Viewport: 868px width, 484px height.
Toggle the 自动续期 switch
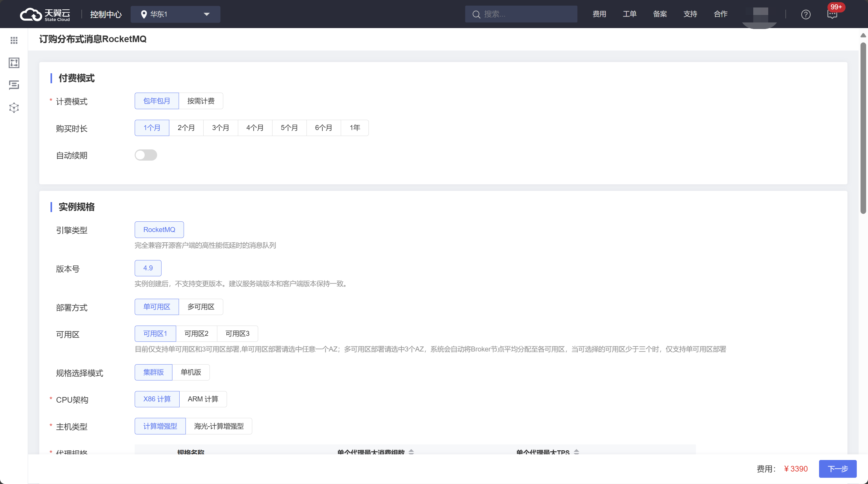pyautogui.click(x=146, y=155)
